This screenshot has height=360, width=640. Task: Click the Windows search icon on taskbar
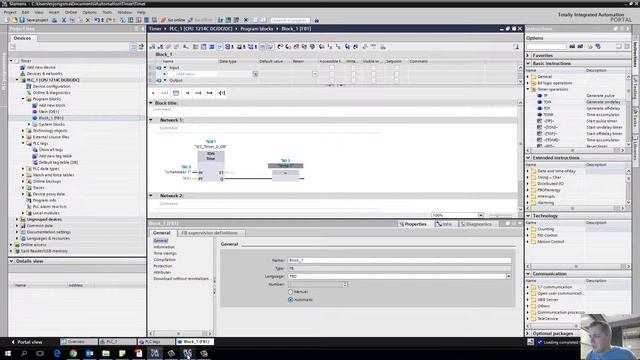click(x=24, y=353)
